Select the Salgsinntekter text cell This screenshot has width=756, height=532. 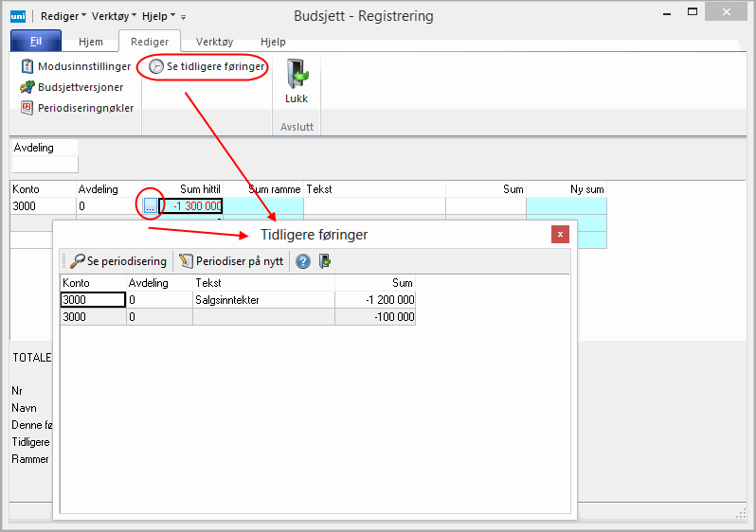click(x=262, y=299)
